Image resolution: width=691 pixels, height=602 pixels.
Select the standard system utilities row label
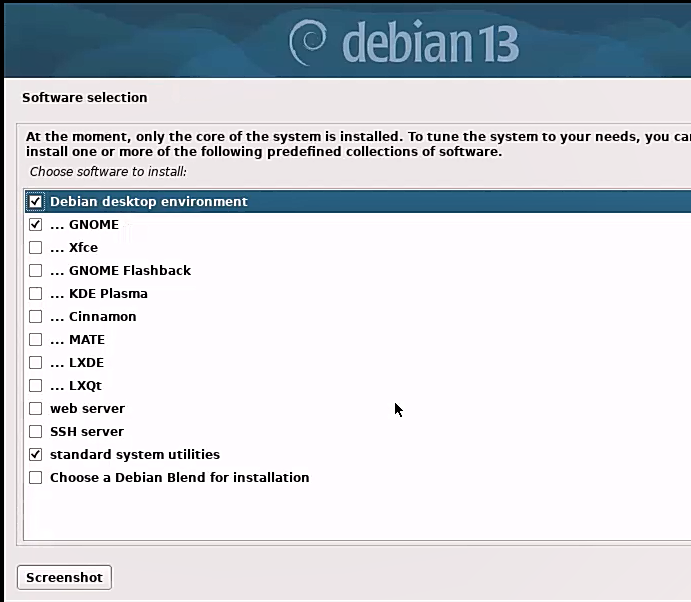(x=134, y=455)
